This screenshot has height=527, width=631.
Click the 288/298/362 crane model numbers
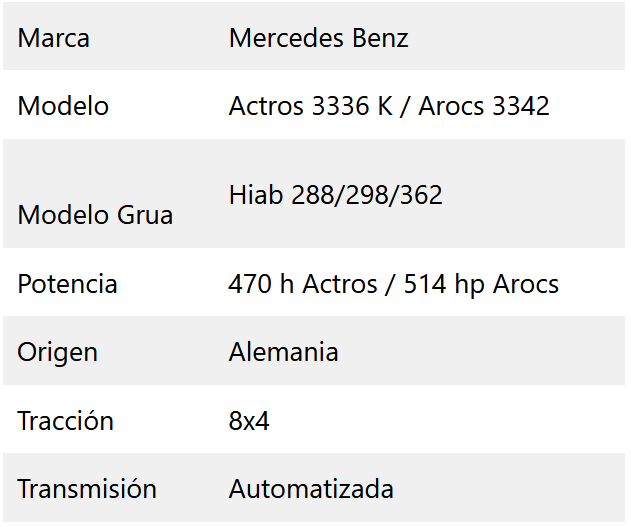pos(367,195)
